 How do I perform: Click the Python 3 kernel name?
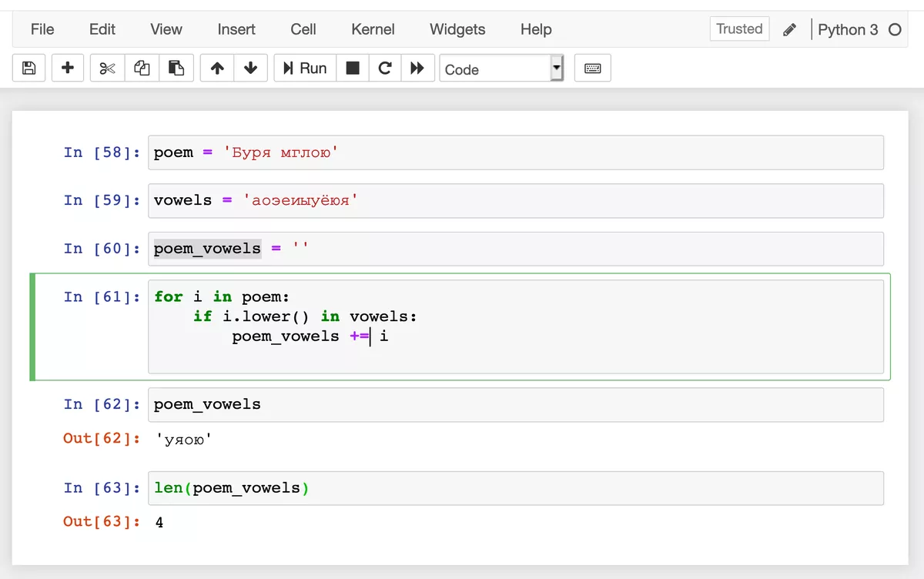tap(848, 30)
